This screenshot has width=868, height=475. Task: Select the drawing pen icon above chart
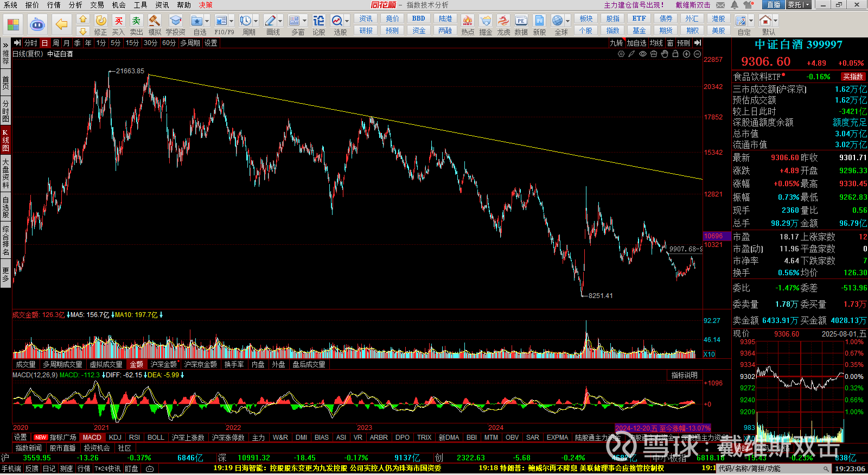coord(632,54)
